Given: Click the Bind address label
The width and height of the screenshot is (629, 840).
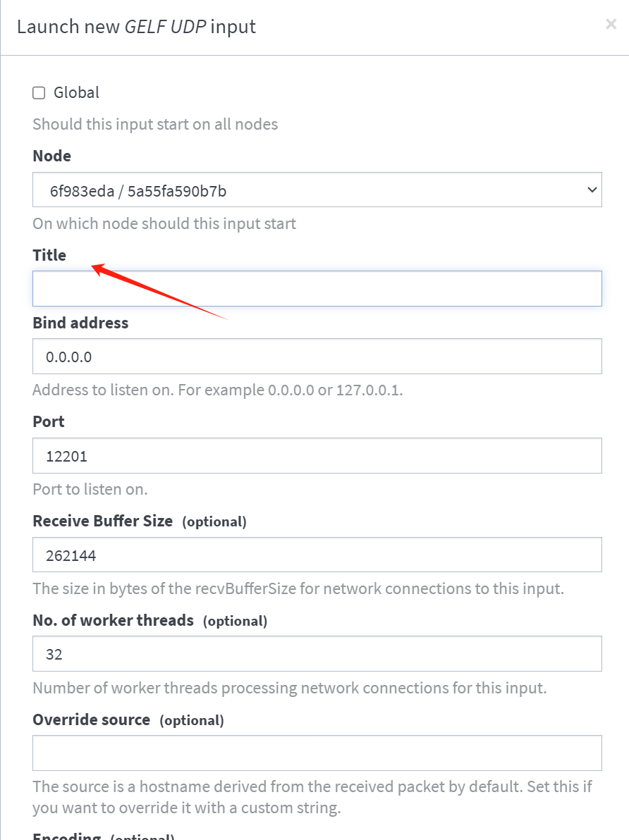Looking at the screenshot, I should click(80, 323).
